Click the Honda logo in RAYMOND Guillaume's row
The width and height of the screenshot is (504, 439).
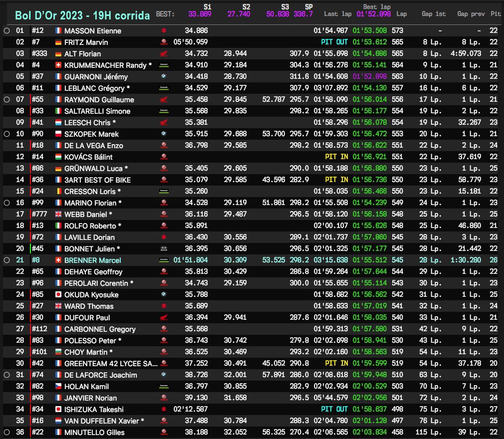point(164,100)
